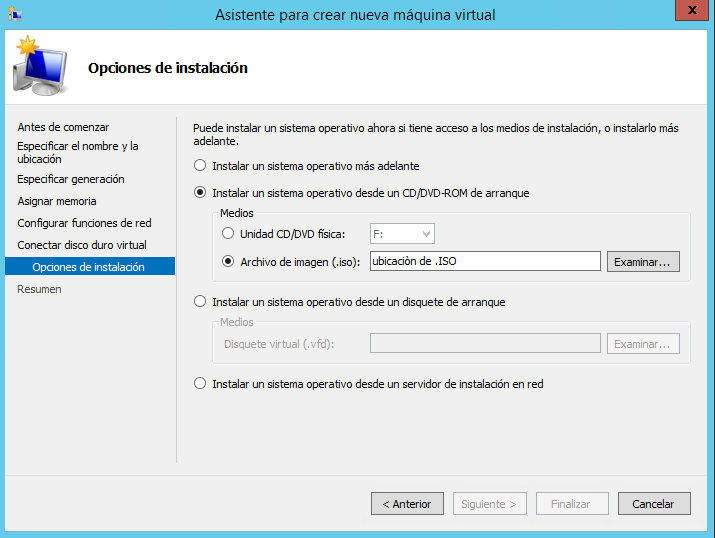The height and width of the screenshot is (538, 715).
Task: Click the '< Anterior' button
Action: [407, 504]
